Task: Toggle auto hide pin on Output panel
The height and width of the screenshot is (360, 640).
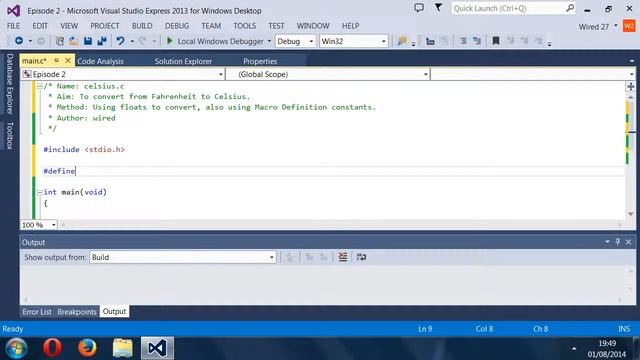Action: pos(618,242)
